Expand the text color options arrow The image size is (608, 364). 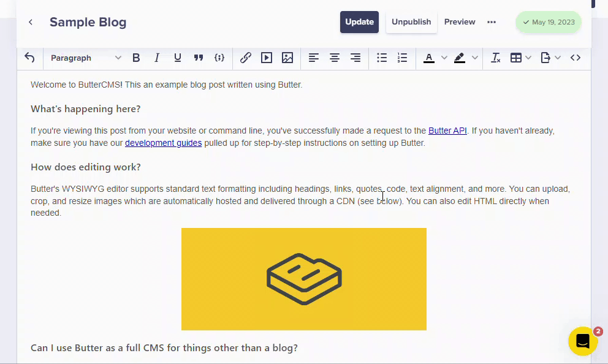[x=444, y=58]
